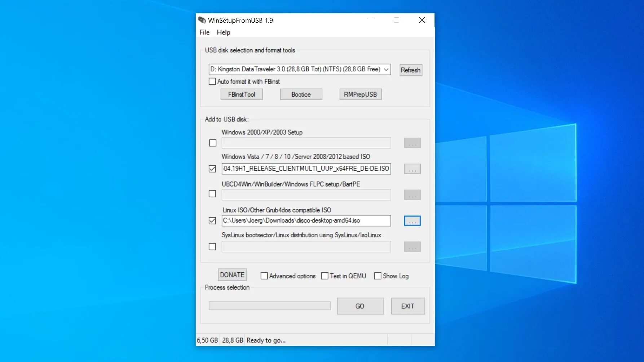Click GO to start the process
The height and width of the screenshot is (362, 644).
click(x=360, y=306)
